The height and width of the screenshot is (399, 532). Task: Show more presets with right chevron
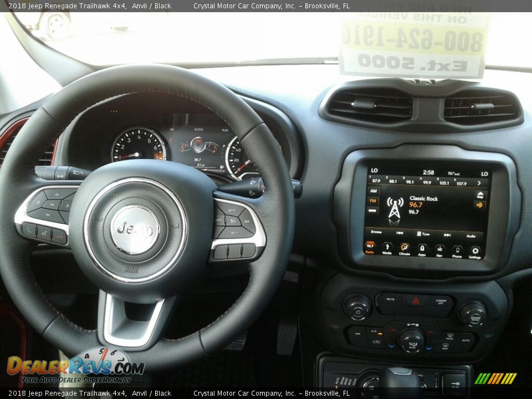(479, 182)
